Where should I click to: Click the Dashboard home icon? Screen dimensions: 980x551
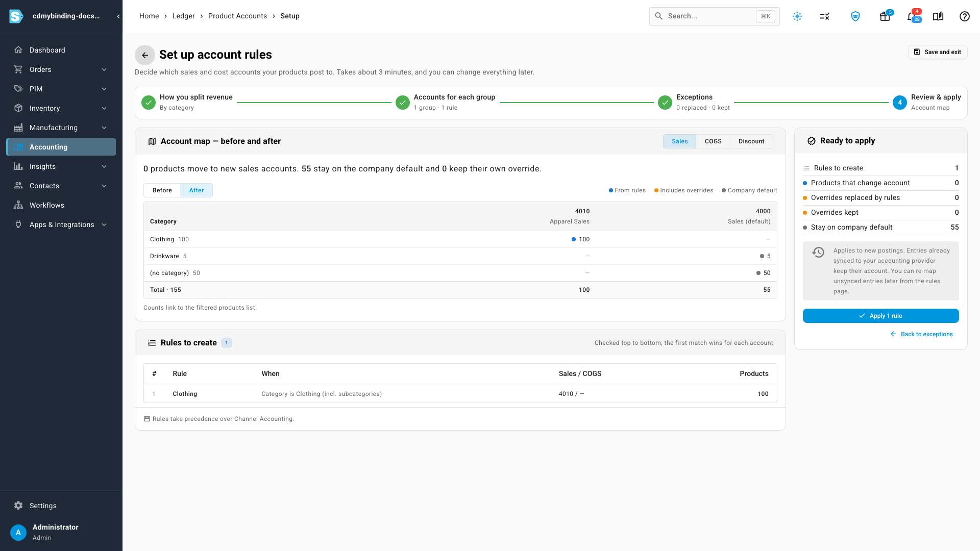tap(18, 50)
